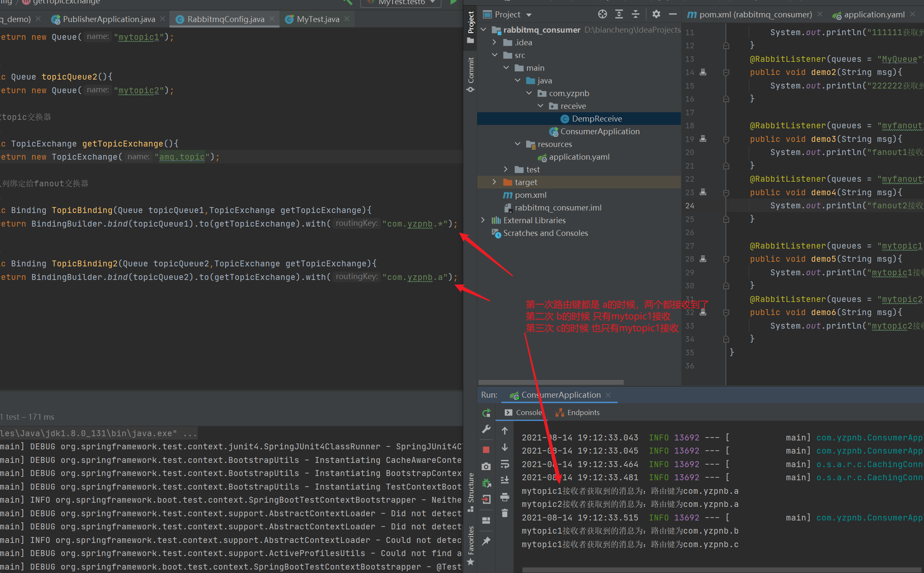Collapse the com.yzpnb package
Viewport: 924px width, 573px height.
pos(529,93)
